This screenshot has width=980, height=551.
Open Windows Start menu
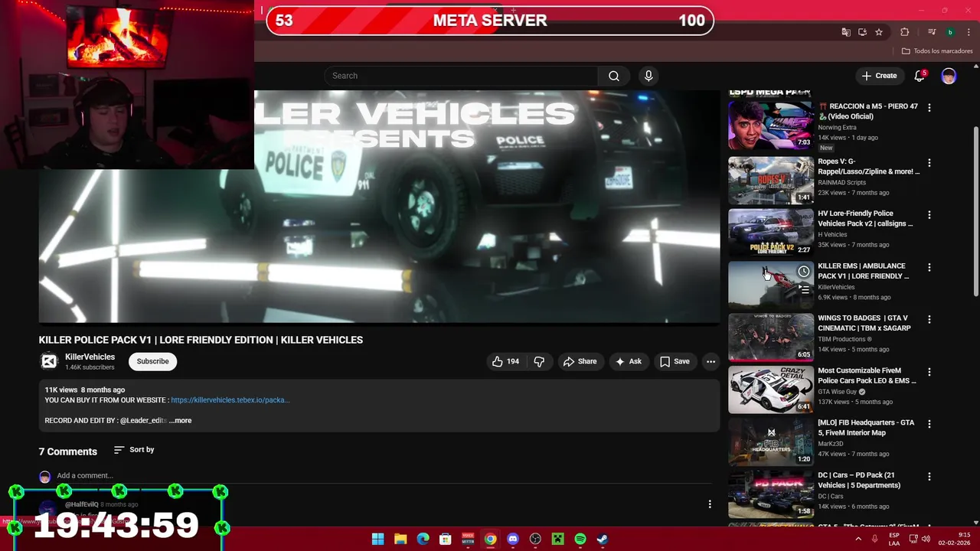point(378,539)
